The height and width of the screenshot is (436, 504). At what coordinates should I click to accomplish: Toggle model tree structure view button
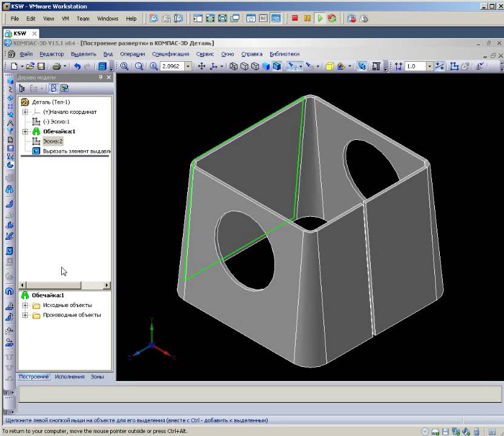[22, 88]
